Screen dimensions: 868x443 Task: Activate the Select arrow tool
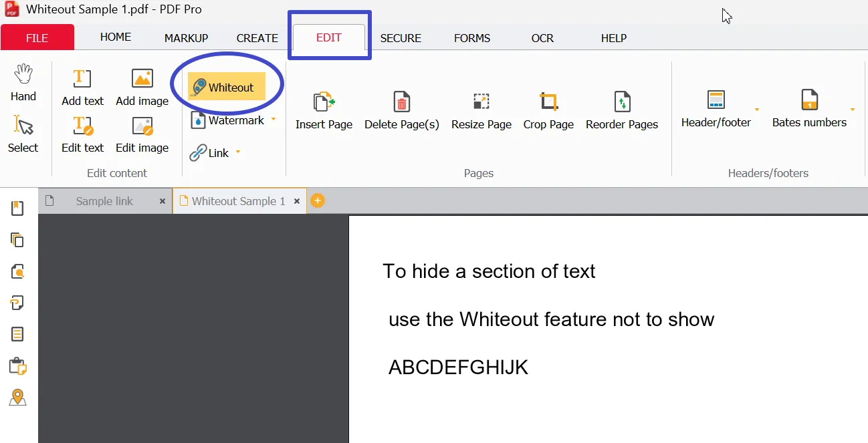click(23, 134)
